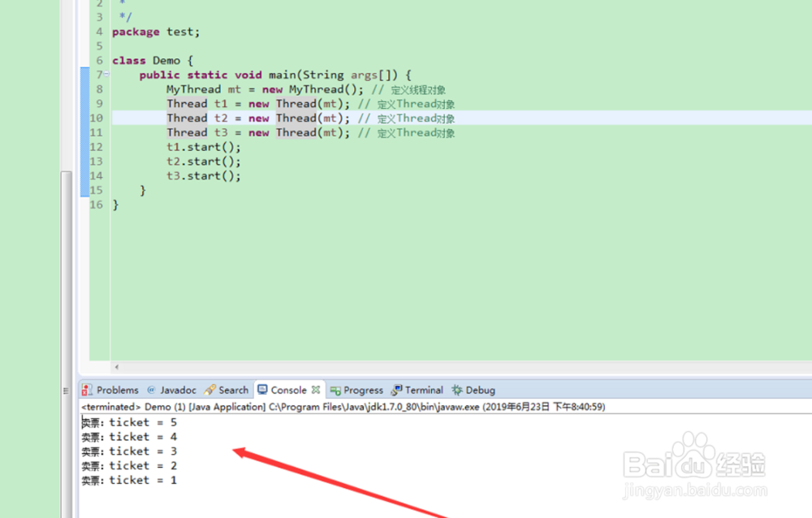This screenshot has width=812, height=518.
Task: Open the Javadoc tab
Action: point(172,390)
